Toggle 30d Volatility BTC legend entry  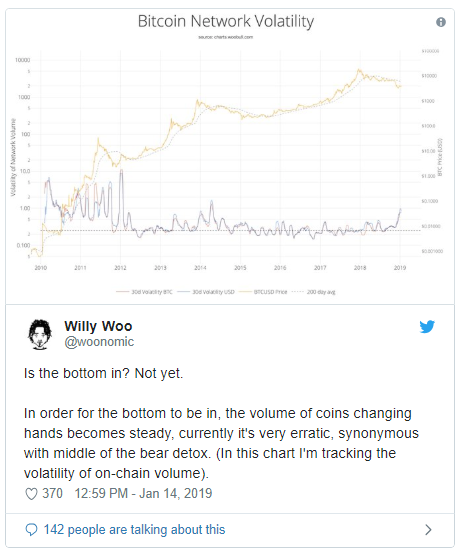[144, 292]
